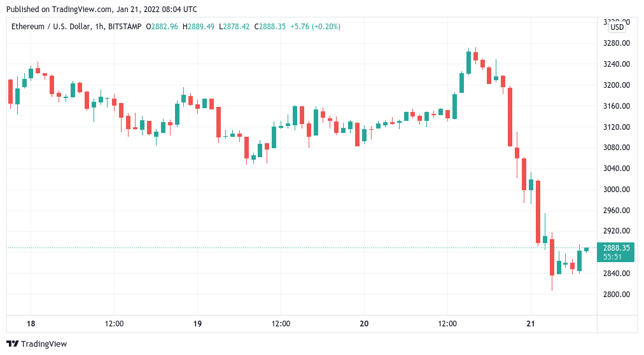644x355 pixels.
Task: Select the date label 20 on time axis
Action: pos(364,324)
